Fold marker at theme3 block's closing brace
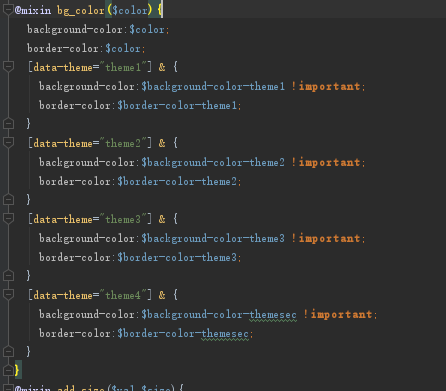Screen dimensions: 446x391 8,276
